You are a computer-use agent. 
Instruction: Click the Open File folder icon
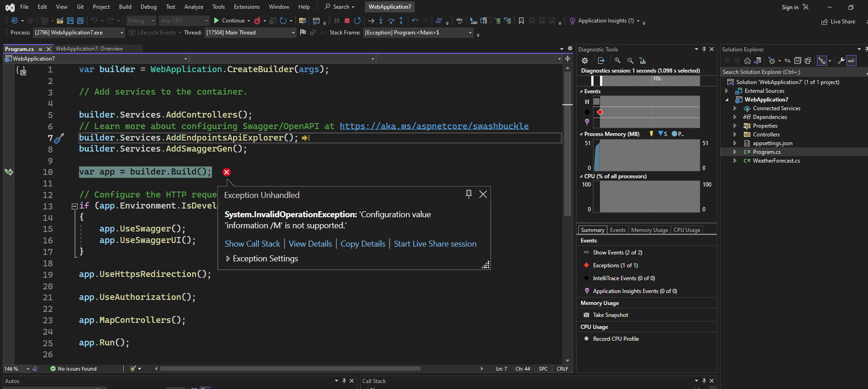[60, 21]
